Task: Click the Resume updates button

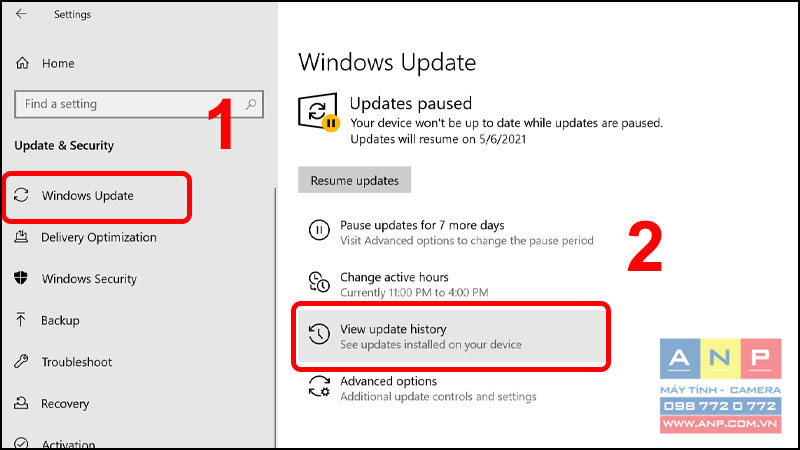Action: coord(354,180)
